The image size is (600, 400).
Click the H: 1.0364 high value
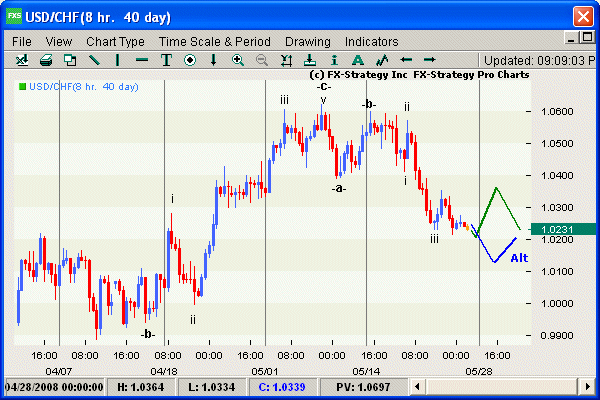point(140,387)
